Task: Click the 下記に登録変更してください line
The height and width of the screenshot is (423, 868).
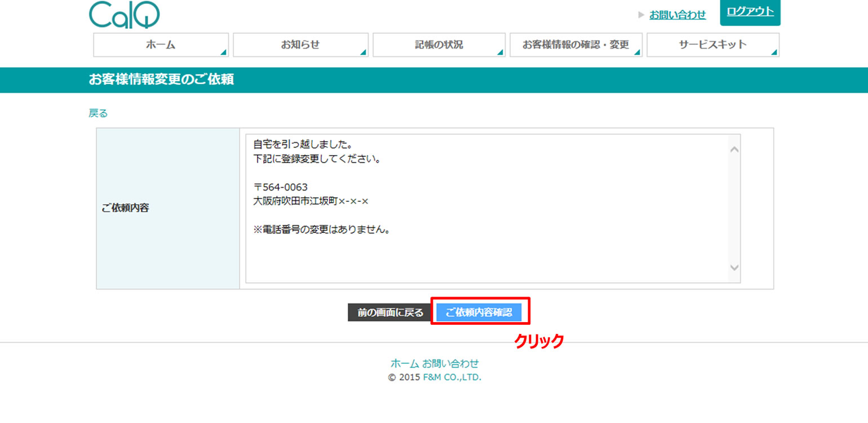Action: (x=317, y=159)
